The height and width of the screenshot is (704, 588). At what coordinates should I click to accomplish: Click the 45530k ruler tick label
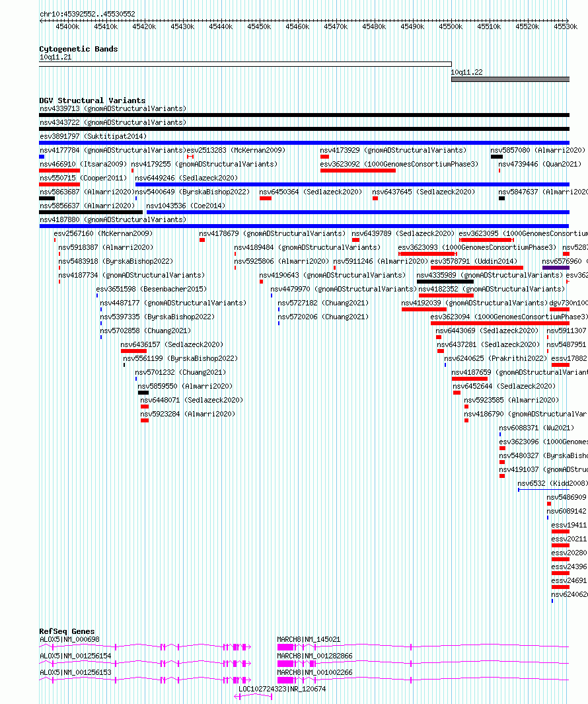[566, 26]
